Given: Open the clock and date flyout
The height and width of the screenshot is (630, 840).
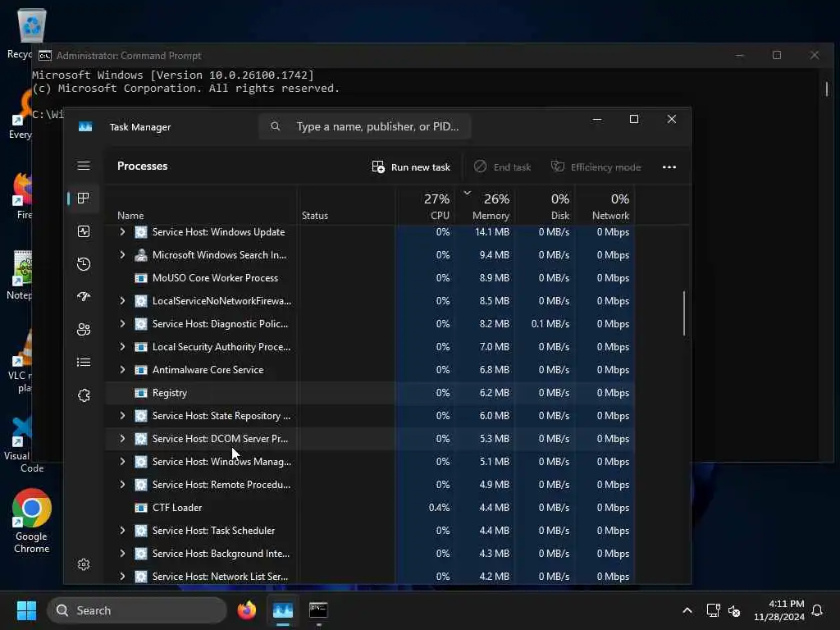Looking at the screenshot, I should pyautogui.click(x=779, y=610).
